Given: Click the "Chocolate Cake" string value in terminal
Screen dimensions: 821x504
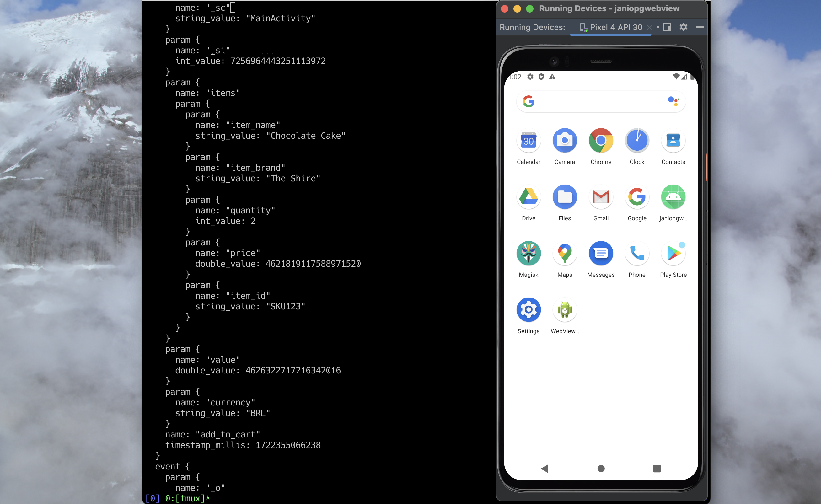Looking at the screenshot, I should coord(306,136).
